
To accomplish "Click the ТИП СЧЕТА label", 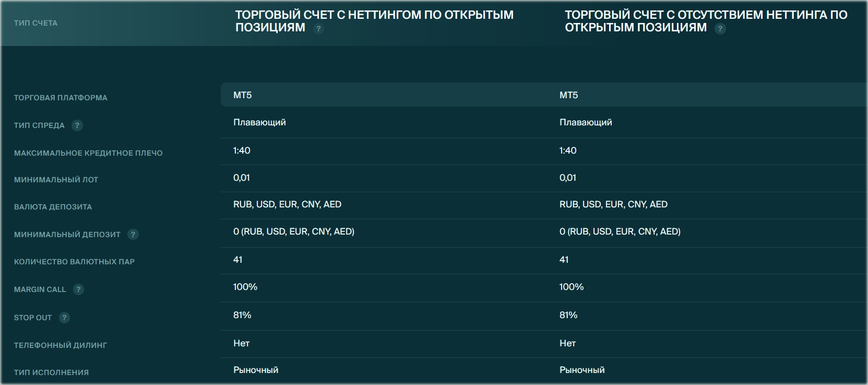I will 35,22.
